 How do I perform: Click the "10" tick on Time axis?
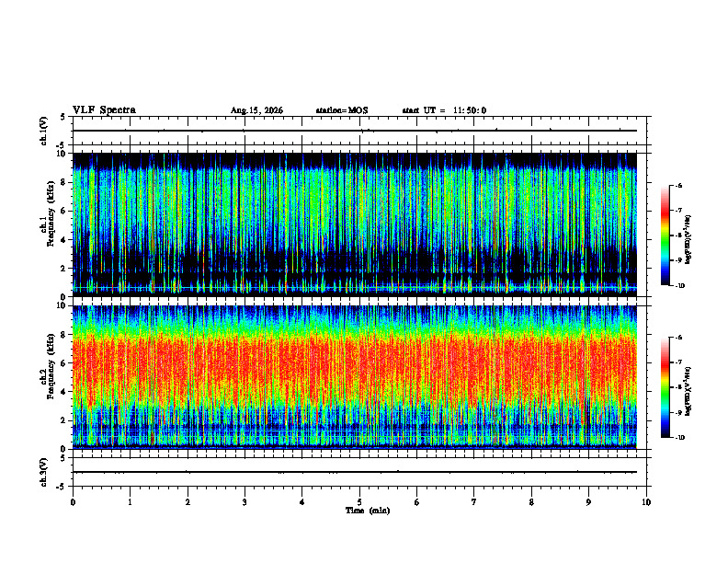pyautogui.click(x=646, y=502)
